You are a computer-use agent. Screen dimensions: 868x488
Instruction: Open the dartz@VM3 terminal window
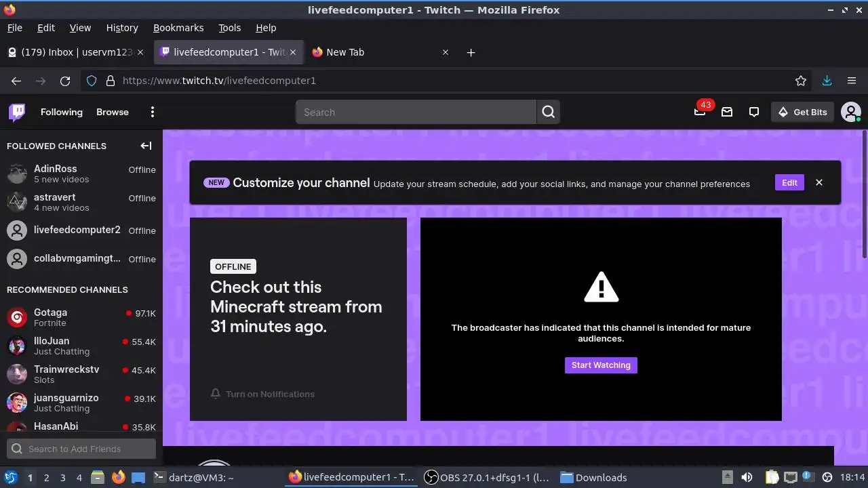pyautogui.click(x=193, y=477)
